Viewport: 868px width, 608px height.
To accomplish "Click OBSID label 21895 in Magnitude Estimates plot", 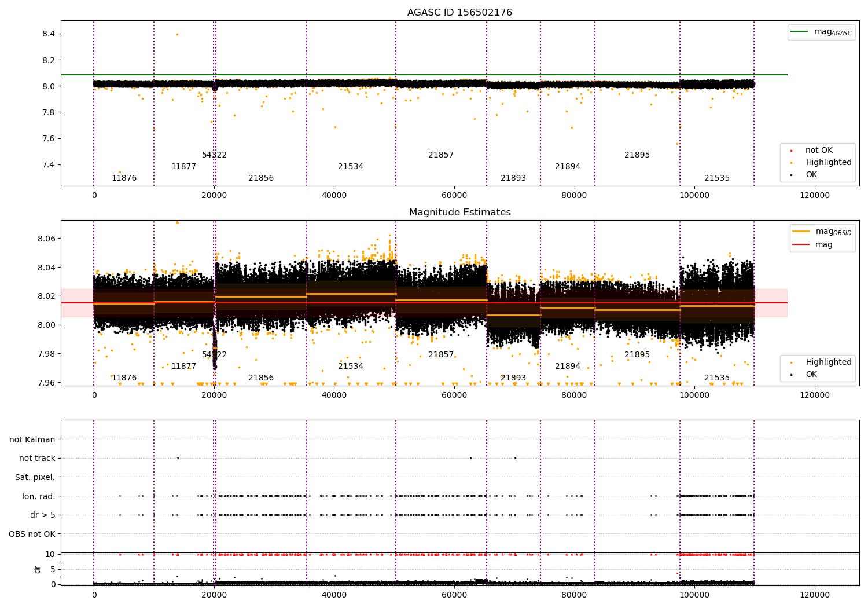I will (x=637, y=355).
